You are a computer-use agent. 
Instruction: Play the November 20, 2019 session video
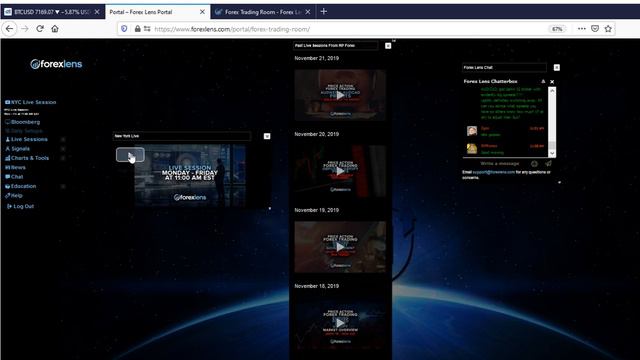coord(340,171)
